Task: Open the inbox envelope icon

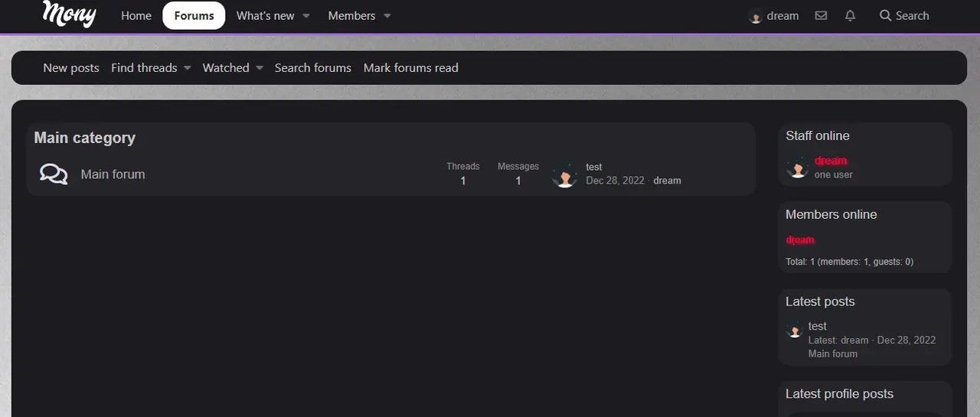Action: [x=821, y=15]
